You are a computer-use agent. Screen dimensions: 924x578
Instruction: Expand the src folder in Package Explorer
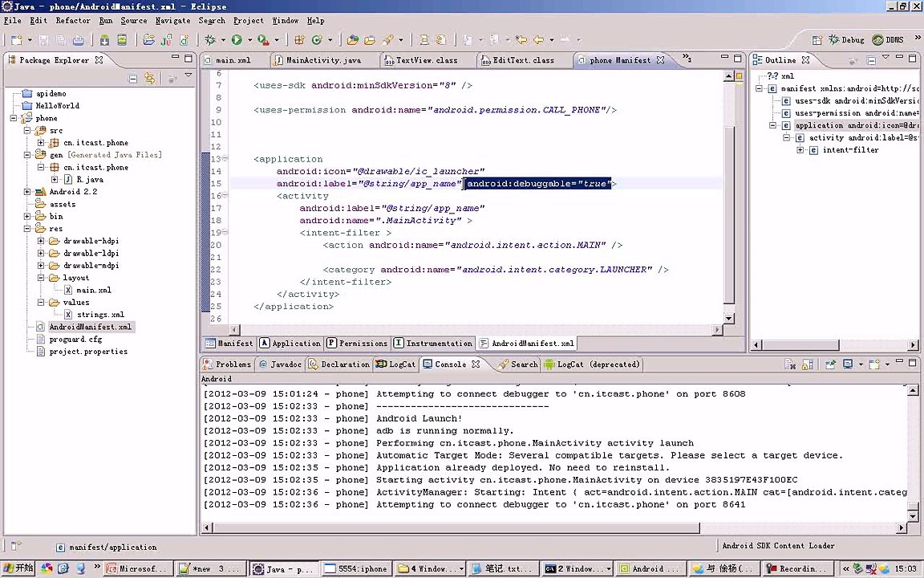click(28, 130)
